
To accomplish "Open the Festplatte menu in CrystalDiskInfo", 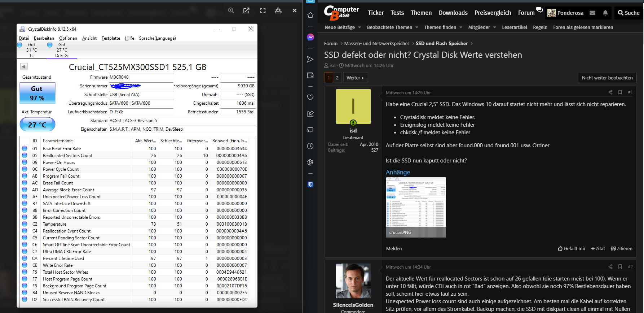I will coord(111,38).
